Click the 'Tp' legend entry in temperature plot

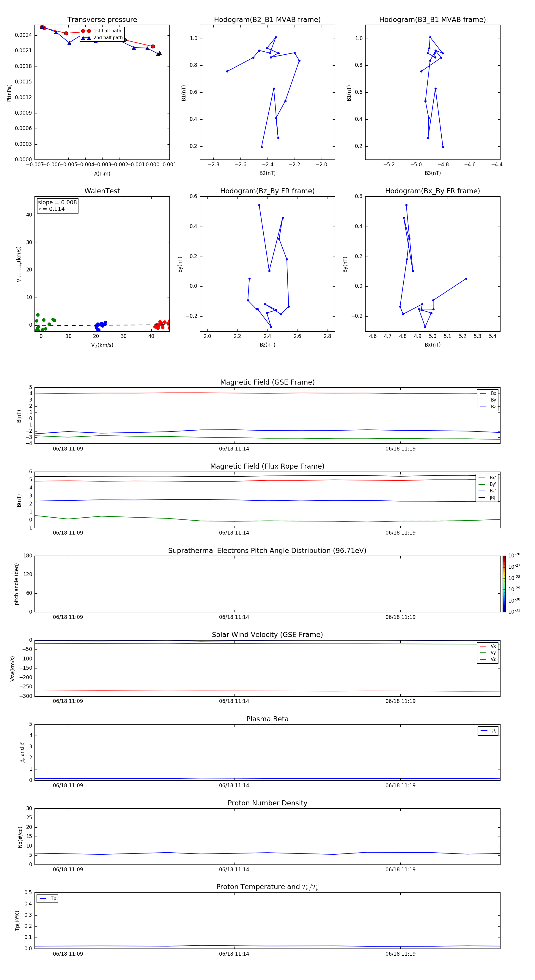[x=48, y=899]
